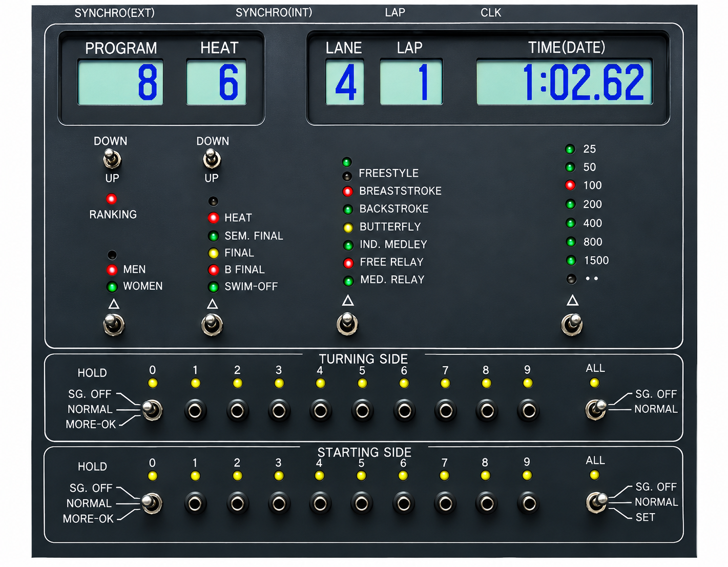Click the Turning Side lane 4 jack button
The image size is (728, 567).
[x=321, y=410]
